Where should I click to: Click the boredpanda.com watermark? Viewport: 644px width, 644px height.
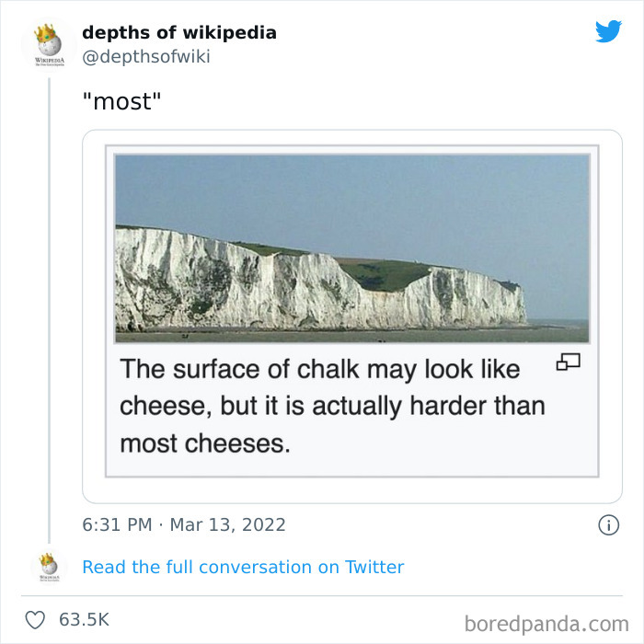pyautogui.click(x=546, y=623)
